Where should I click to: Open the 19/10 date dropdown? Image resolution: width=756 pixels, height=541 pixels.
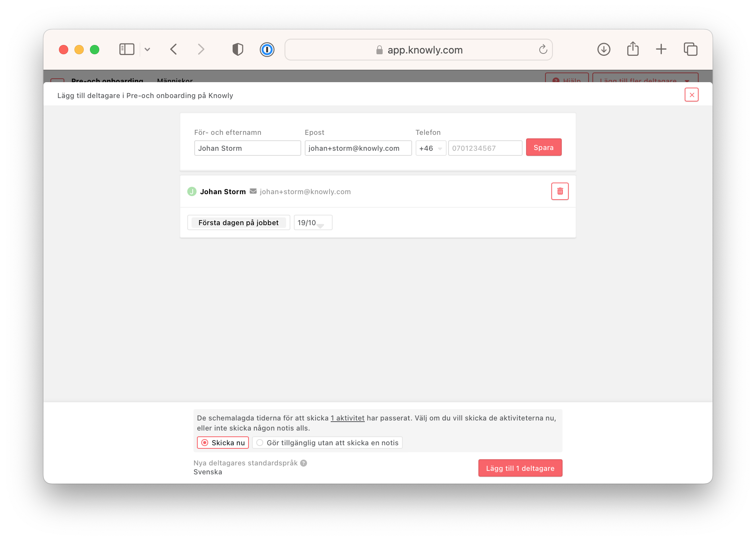313,223
